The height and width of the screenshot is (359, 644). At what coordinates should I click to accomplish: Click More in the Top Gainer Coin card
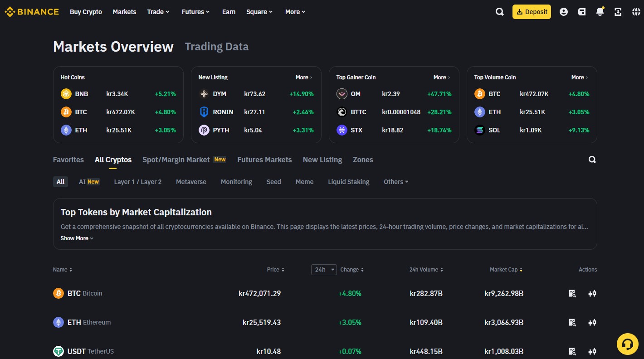(x=442, y=78)
